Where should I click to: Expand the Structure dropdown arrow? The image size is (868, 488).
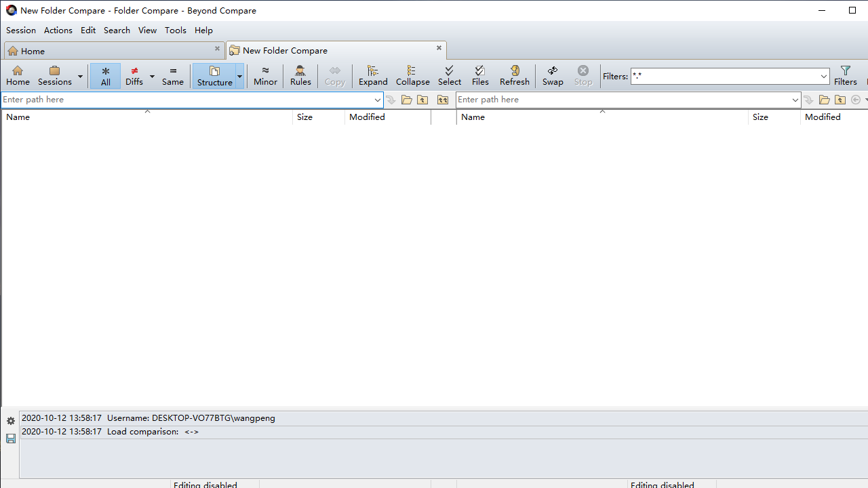pos(239,76)
